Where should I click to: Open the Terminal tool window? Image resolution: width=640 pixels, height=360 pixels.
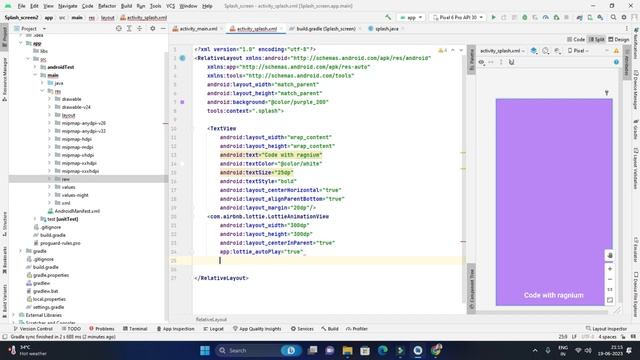[x=135, y=329]
